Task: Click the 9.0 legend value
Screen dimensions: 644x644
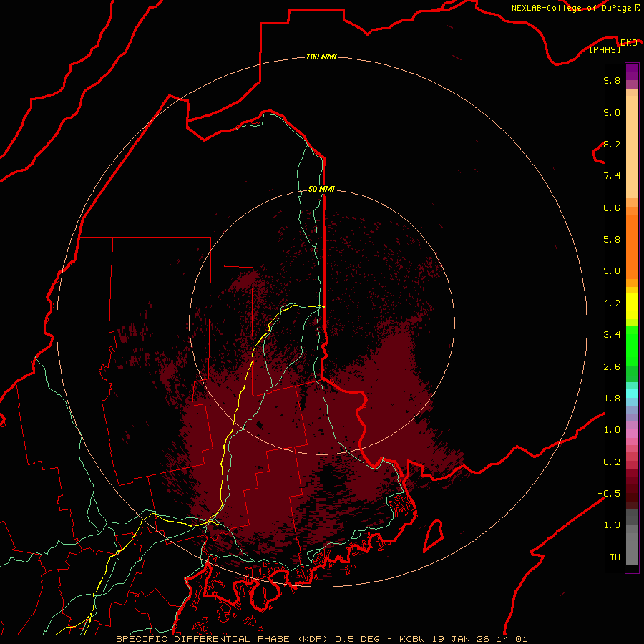Action: [x=612, y=112]
